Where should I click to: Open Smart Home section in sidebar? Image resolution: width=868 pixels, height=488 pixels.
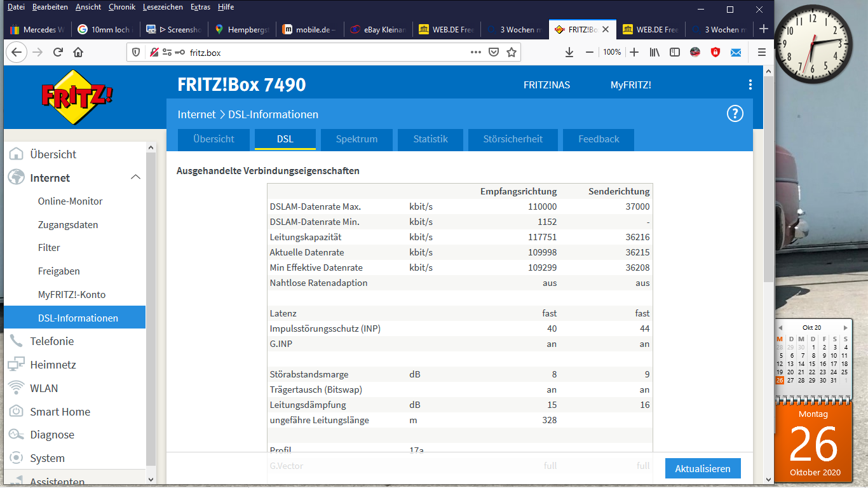point(60,412)
